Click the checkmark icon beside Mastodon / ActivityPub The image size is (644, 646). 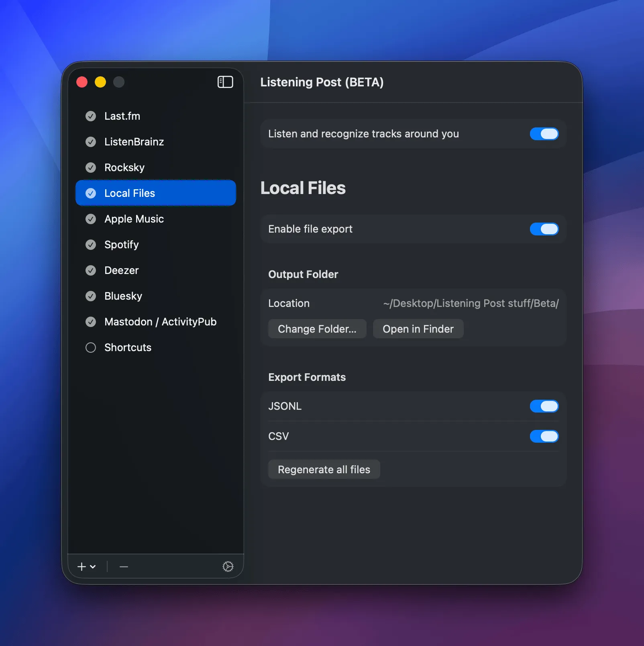91,322
